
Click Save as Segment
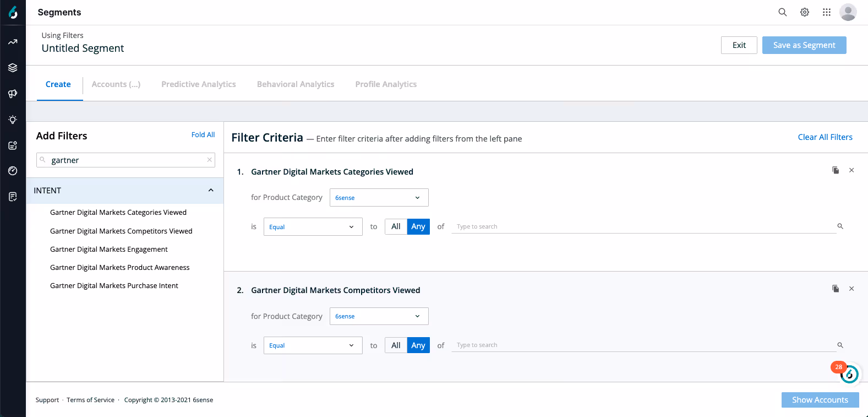(804, 45)
